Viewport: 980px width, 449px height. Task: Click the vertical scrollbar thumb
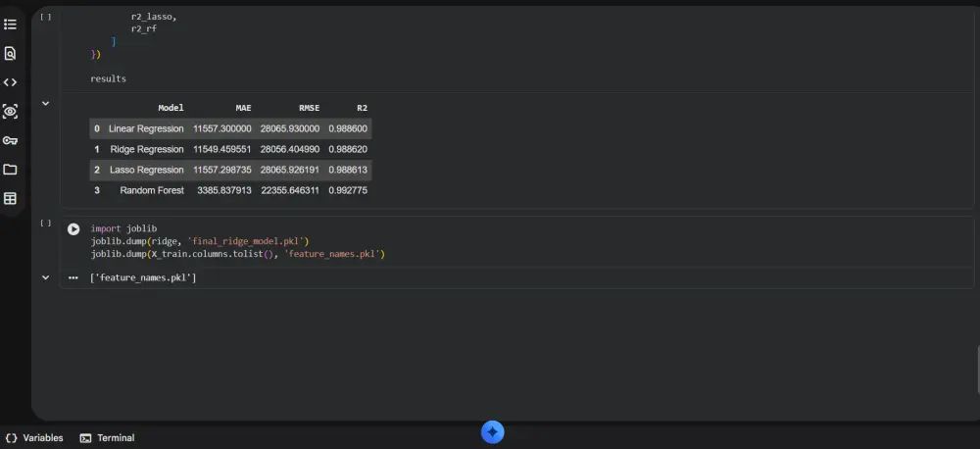point(977,370)
